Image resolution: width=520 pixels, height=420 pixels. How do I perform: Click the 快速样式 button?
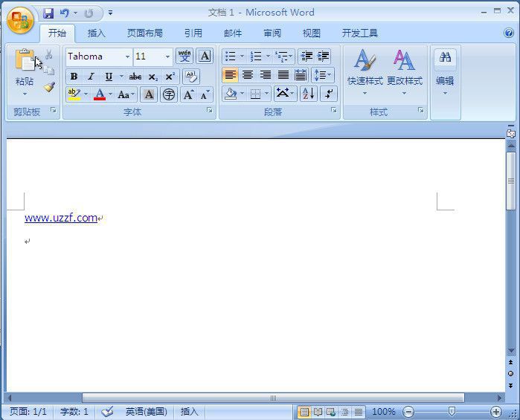pos(365,72)
